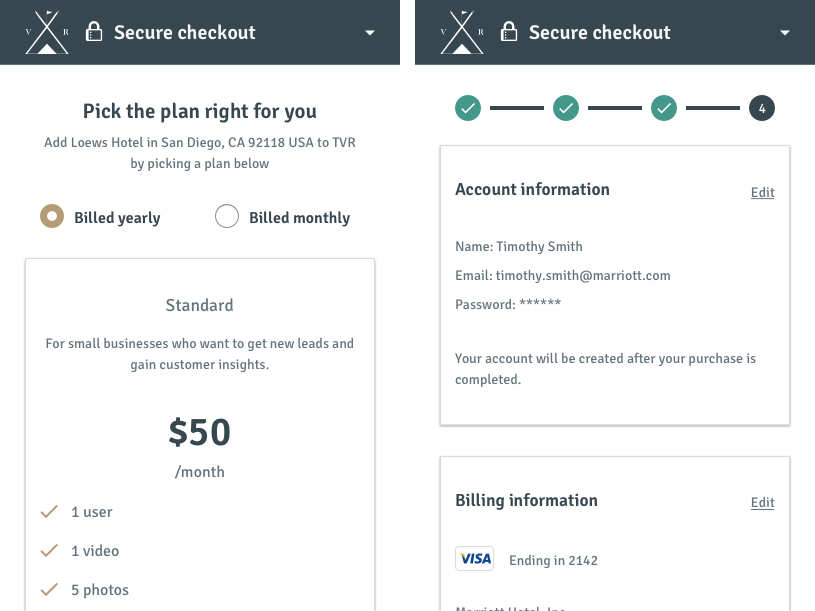Click the Ending in 2142 card text

coord(554,560)
